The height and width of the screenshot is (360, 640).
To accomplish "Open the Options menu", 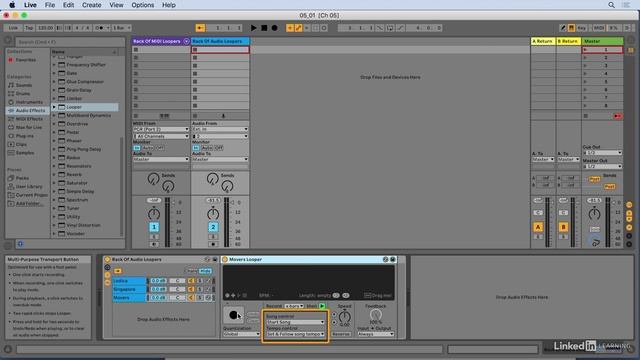I will tap(142, 5).
